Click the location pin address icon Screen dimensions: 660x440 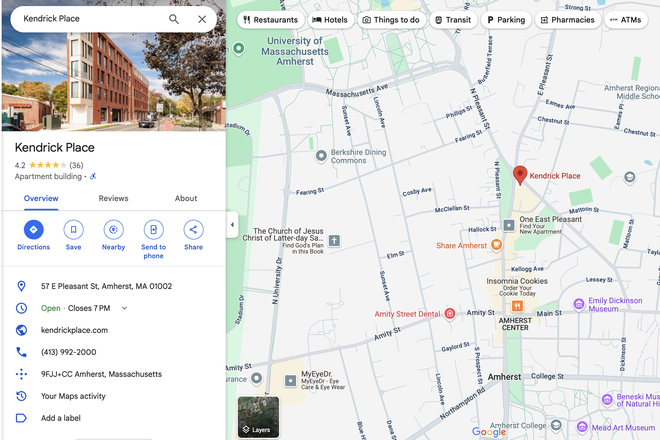[21, 286]
